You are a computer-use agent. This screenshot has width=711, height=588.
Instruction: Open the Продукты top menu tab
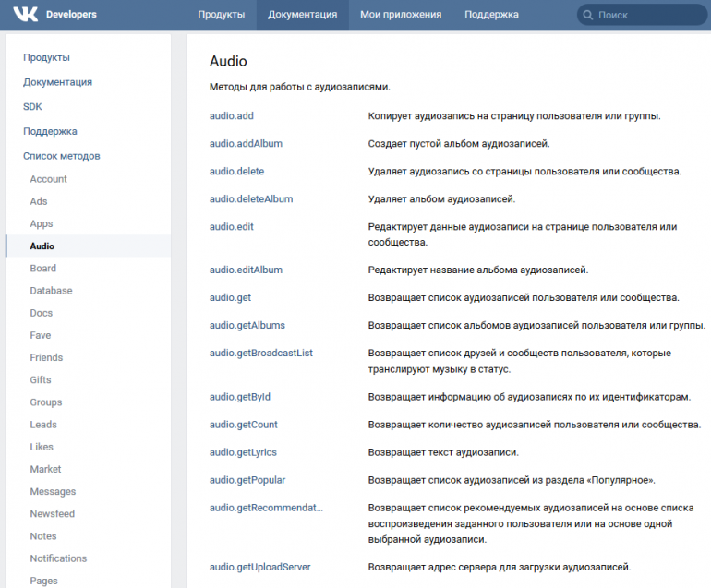click(222, 15)
